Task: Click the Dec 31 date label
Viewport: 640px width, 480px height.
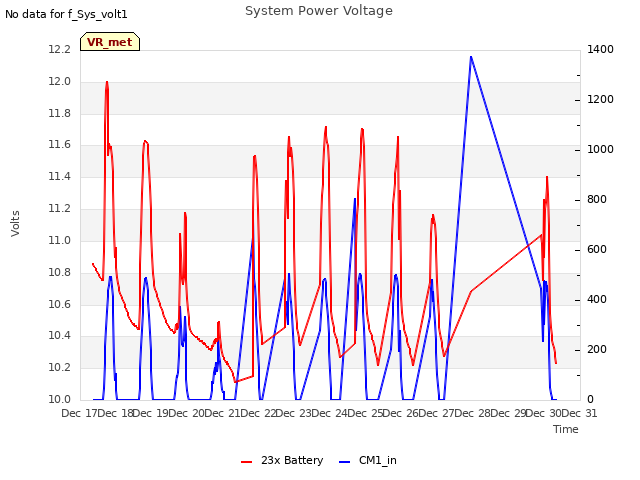Action: click(x=580, y=413)
